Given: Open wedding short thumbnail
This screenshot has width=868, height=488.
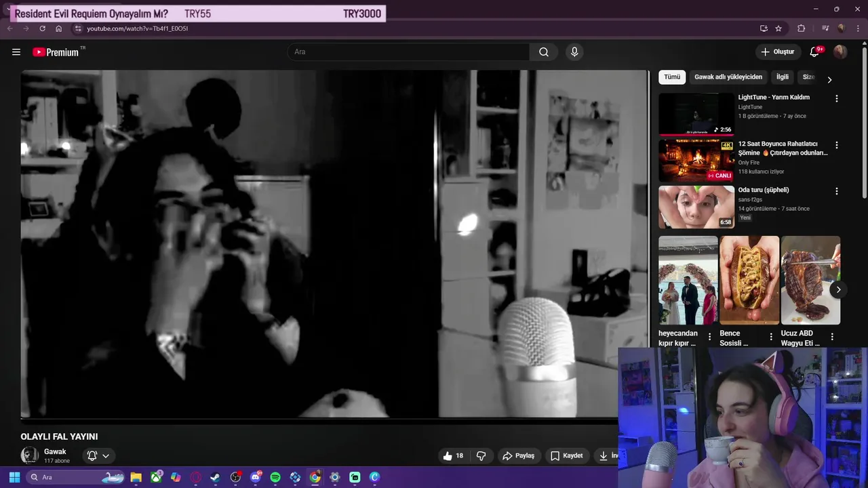Looking at the screenshot, I should 688,281.
